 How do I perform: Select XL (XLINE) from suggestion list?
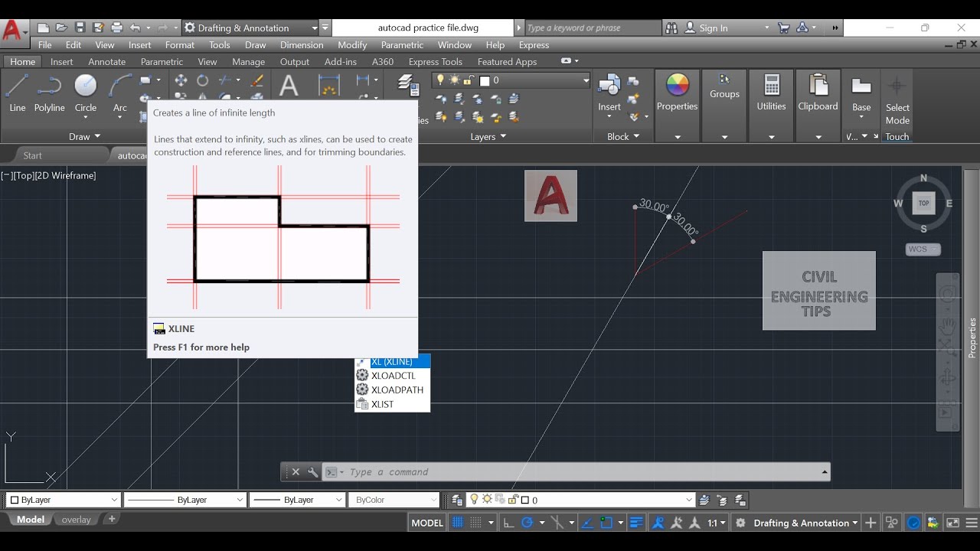click(x=392, y=361)
